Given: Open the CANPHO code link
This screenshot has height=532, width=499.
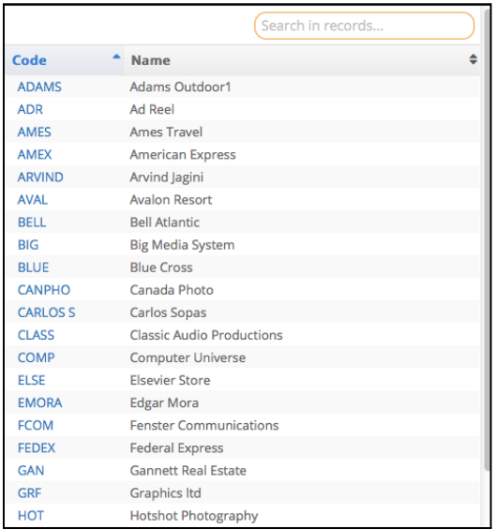Looking at the screenshot, I should pyautogui.click(x=44, y=290).
